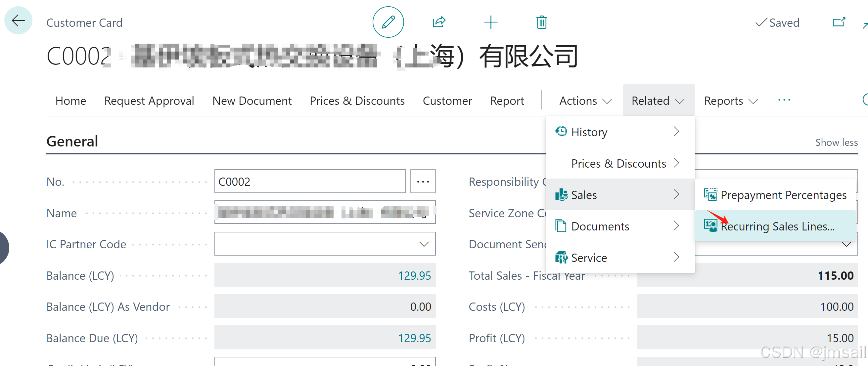Viewport: 868px width, 366px height.
Task: Click the share icon
Action: pyautogui.click(x=439, y=22)
